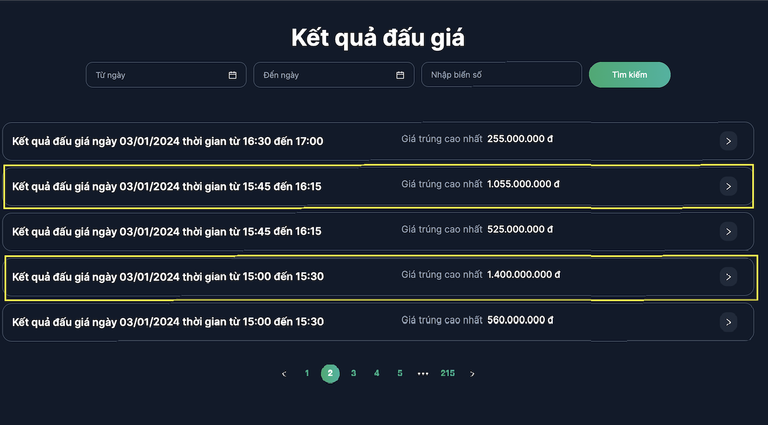
Task: Click calendar icon in Từ ngày field
Action: 232,75
